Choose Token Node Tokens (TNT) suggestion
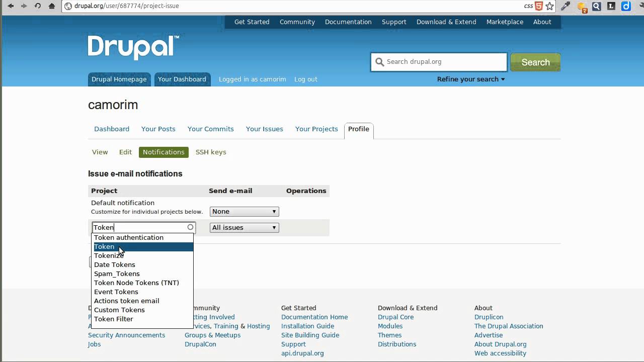The image size is (644, 362). pyautogui.click(x=142, y=283)
